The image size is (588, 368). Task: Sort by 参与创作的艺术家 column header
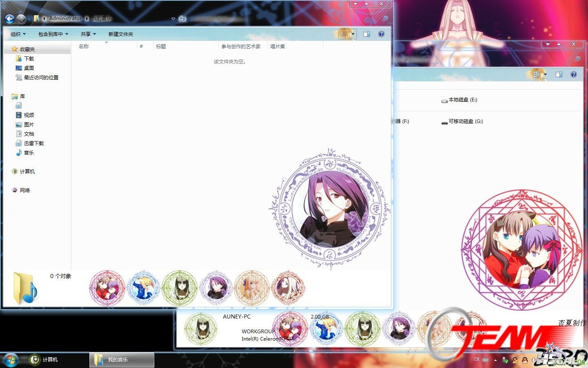(241, 47)
